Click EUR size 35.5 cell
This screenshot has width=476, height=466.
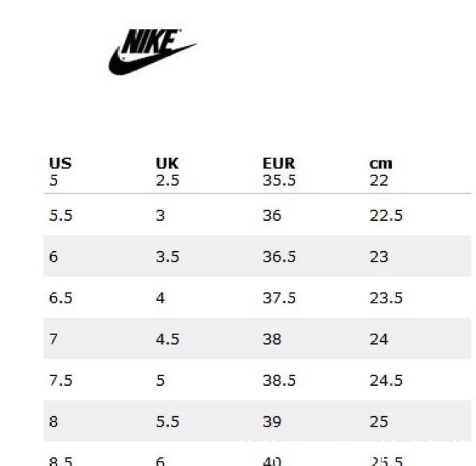point(279,181)
